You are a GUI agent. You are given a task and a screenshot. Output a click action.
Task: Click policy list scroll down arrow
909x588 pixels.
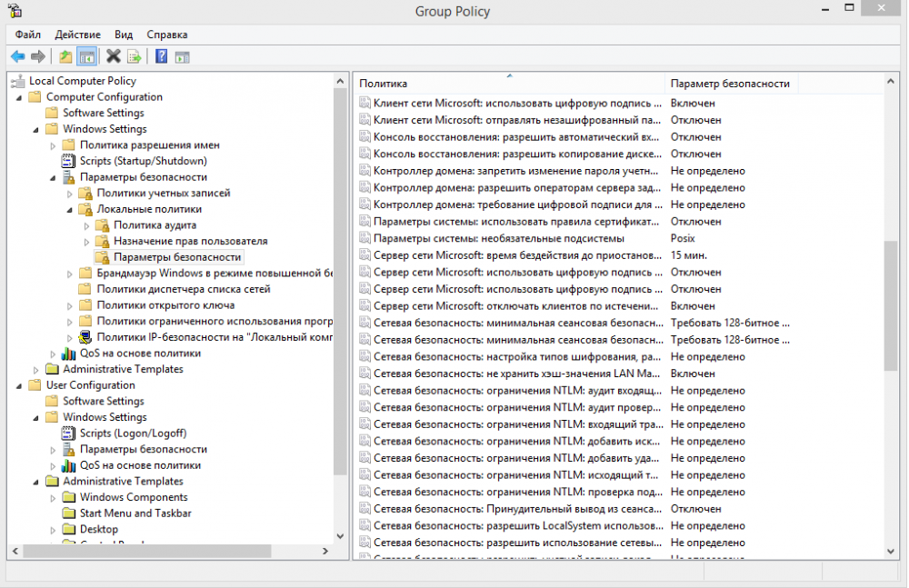[891, 551]
